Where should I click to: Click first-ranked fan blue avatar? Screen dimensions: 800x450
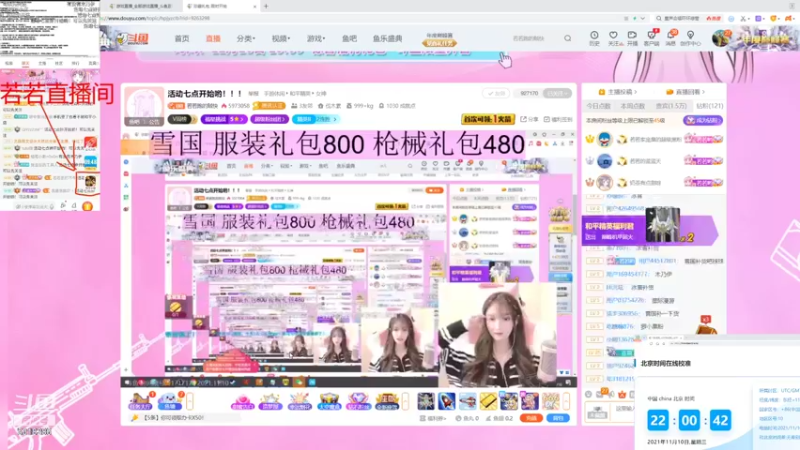tap(605, 139)
